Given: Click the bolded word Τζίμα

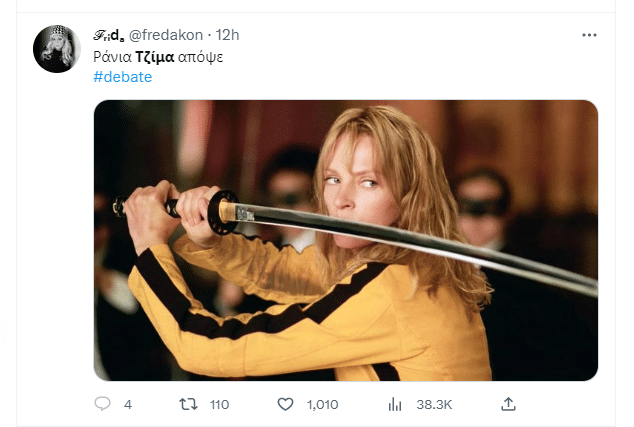Looking at the screenshot, I should point(155,56).
